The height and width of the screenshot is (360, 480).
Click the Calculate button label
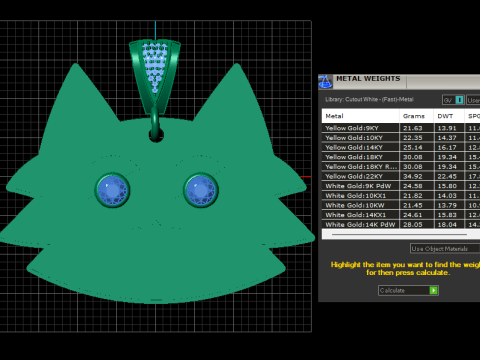point(392,290)
